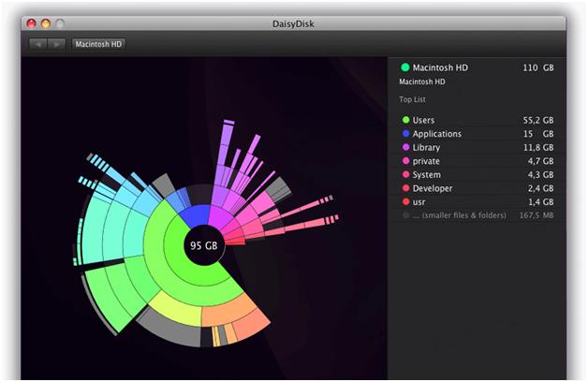Open the Developer folder row

(478, 188)
